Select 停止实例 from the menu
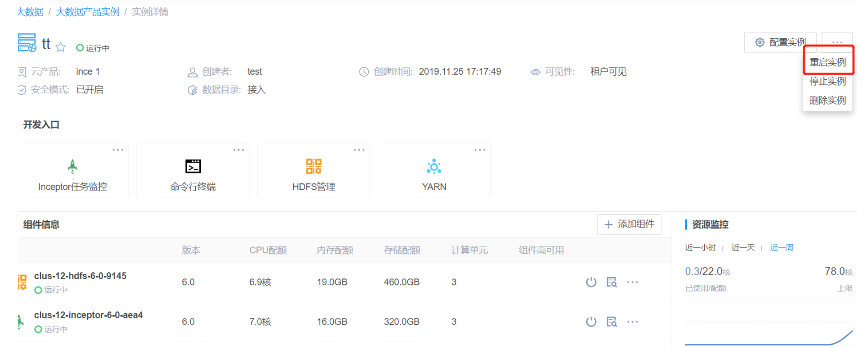The width and height of the screenshot is (868, 348). 827,82
